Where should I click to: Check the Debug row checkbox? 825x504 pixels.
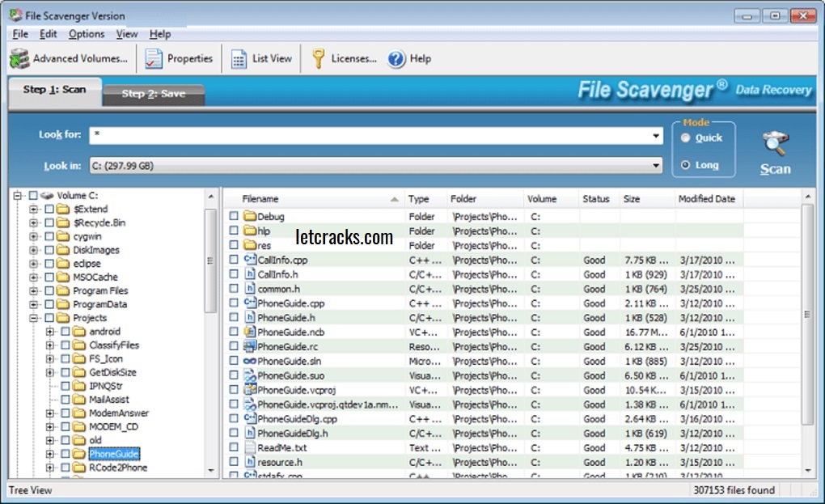coord(234,216)
